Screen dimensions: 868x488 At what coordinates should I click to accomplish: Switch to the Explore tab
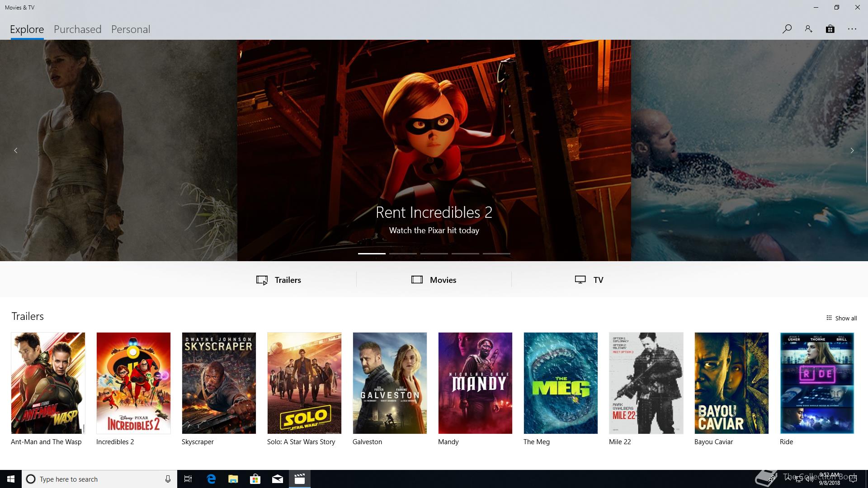[x=27, y=29]
